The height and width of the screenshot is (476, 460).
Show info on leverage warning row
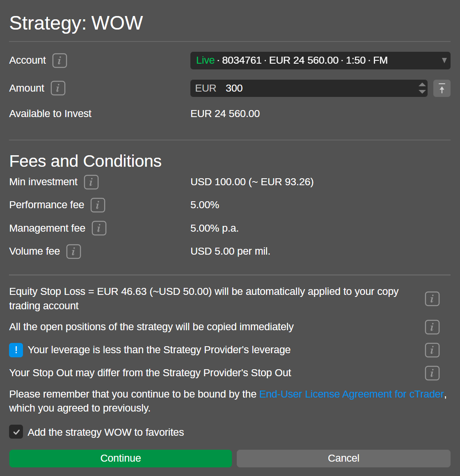[432, 350]
